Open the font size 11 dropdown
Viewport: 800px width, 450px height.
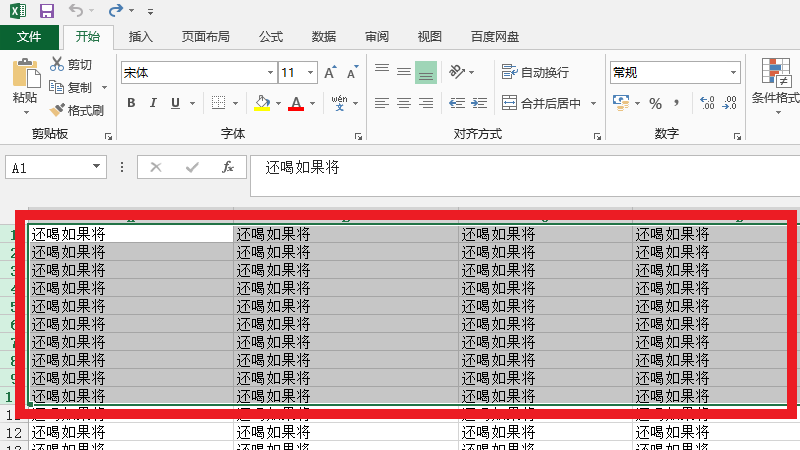(310, 72)
